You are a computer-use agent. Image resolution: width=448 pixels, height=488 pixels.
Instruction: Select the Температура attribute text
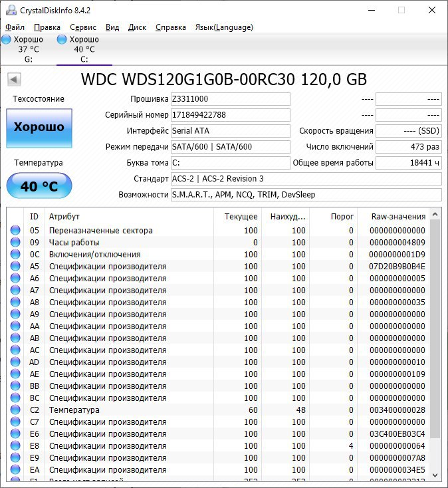(74, 410)
